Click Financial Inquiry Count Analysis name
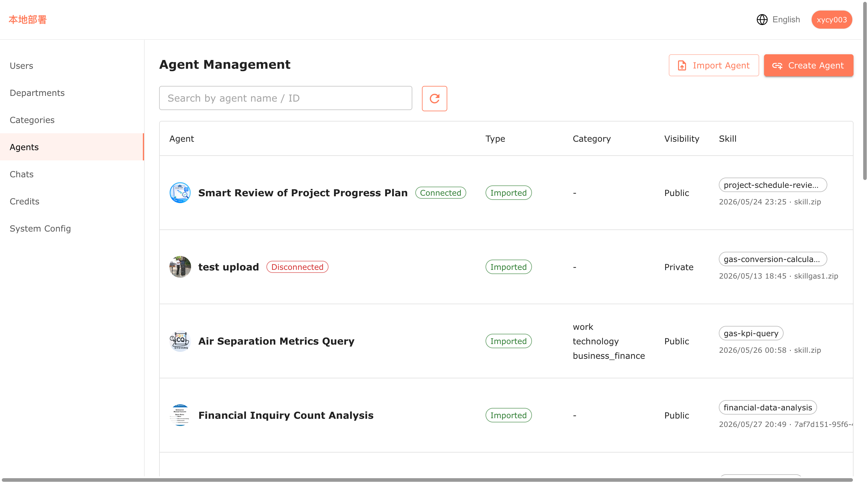Viewport: 868px width, 483px height. (x=286, y=415)
